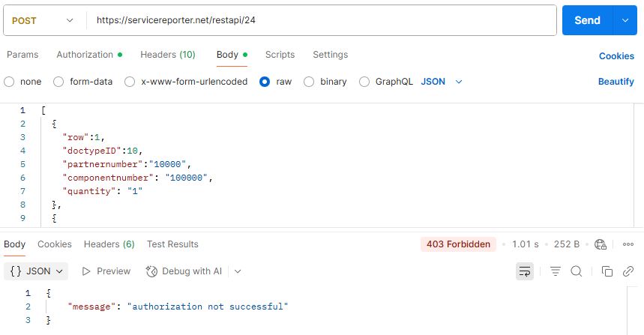Click the "authorization not successful" message text
Image resolution: width=644 pixels, height=335 pixels.
[208, 307]
